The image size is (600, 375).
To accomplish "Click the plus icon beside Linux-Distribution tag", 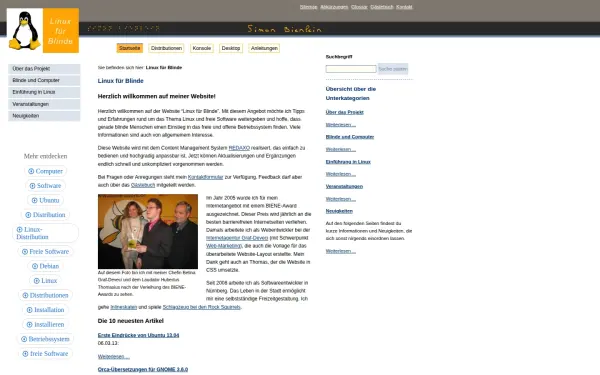I will click(x=20, y=230).
